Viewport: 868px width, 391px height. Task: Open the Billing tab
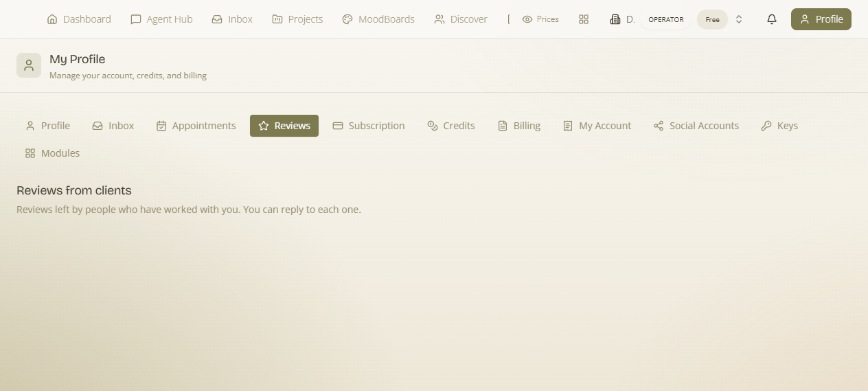[x=519, y=126]
